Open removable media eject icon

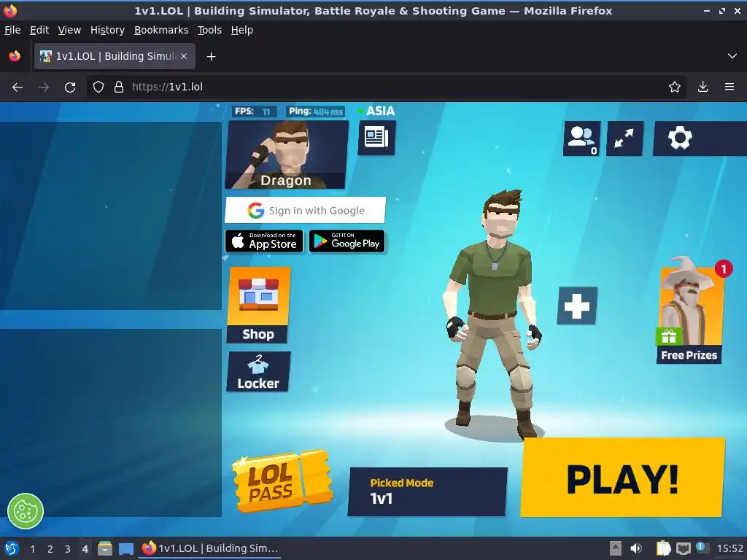[616, 548]
